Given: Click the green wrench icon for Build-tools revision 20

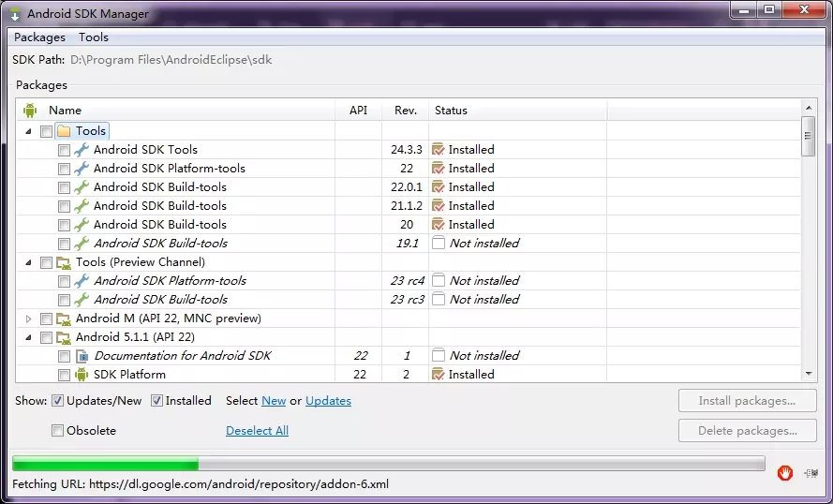Looking at the screenshot, I should (x=82, y=225).
